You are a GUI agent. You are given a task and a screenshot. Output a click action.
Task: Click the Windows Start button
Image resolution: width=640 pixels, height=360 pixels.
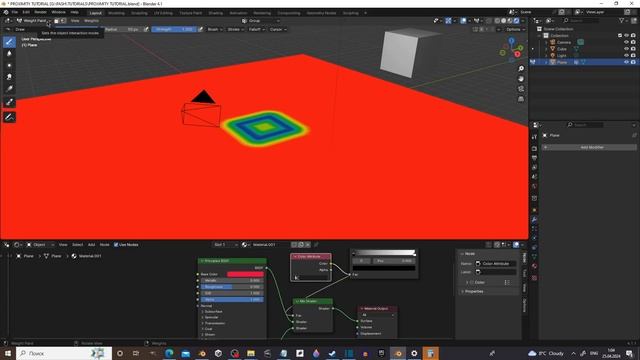pos(8,353)
